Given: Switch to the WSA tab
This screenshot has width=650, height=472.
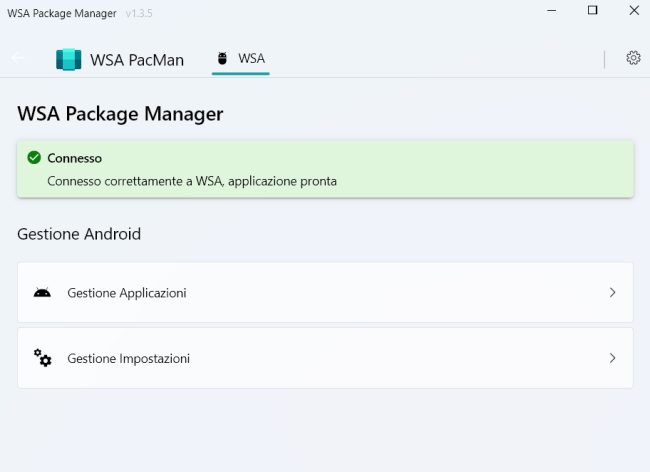Looking at the screenshot, I should (241, 59).
